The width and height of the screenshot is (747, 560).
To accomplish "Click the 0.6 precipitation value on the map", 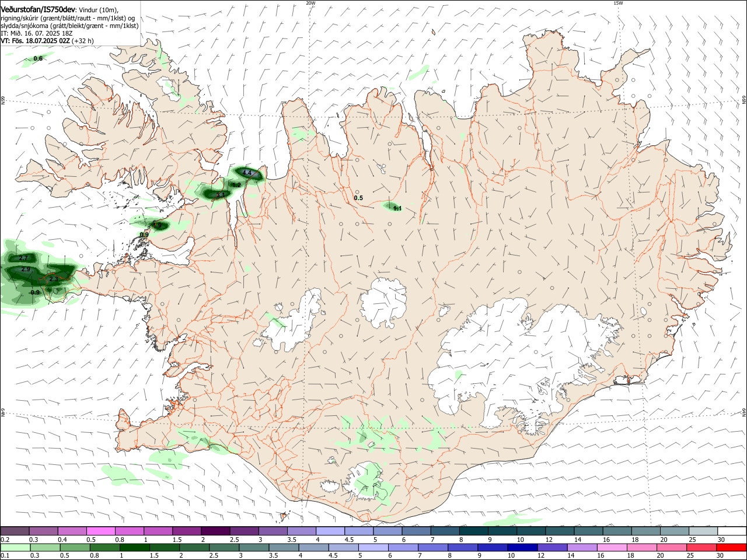I will (x=38, y=58).
